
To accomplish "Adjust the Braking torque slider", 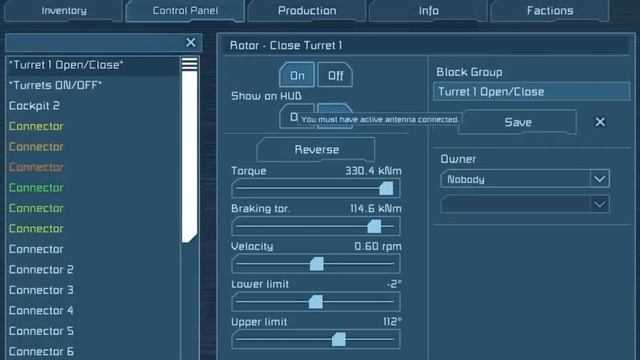I will pyautogui.click(x=316, y=226).
